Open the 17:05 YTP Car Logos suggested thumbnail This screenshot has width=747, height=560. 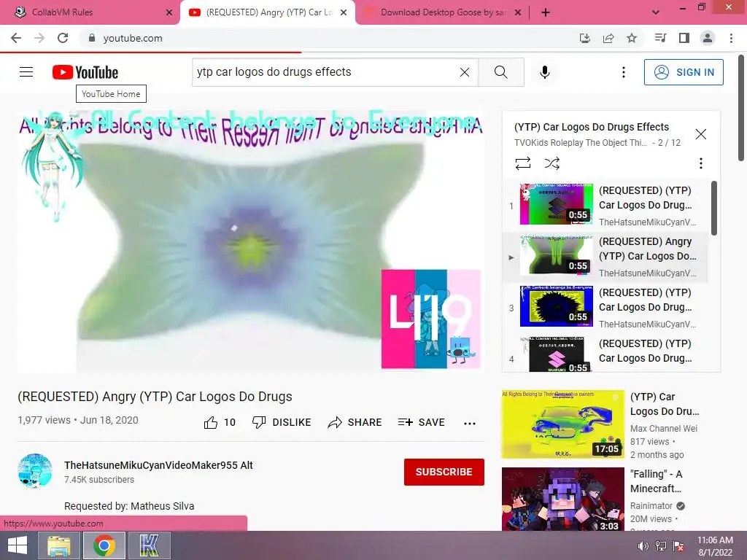(x=563, y=424)
